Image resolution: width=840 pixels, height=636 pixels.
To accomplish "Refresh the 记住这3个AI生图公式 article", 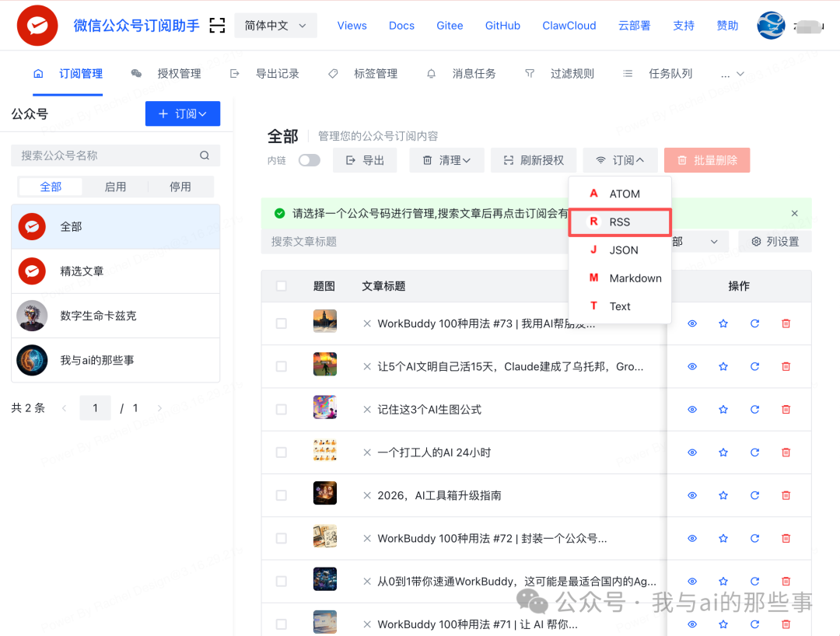I will 754,410.
